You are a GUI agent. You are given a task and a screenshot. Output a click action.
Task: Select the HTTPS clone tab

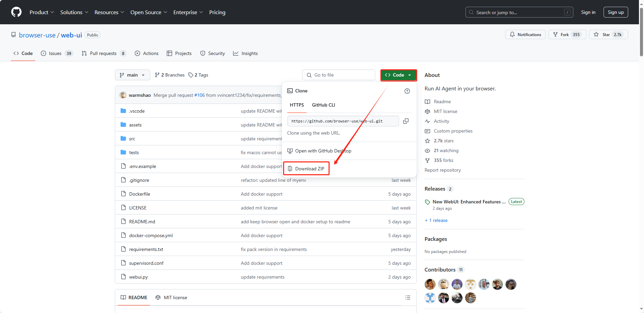pos(297,105)
